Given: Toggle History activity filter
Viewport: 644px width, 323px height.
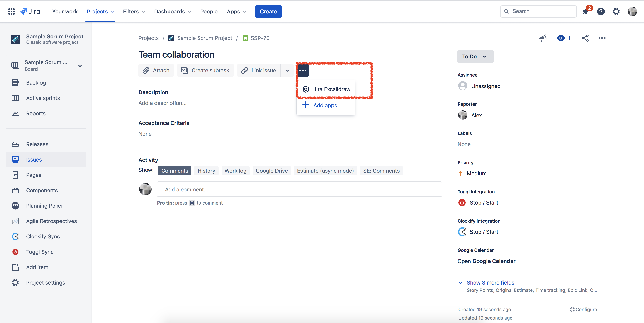Looking at the screenshot, I should [x=206, y=171].
